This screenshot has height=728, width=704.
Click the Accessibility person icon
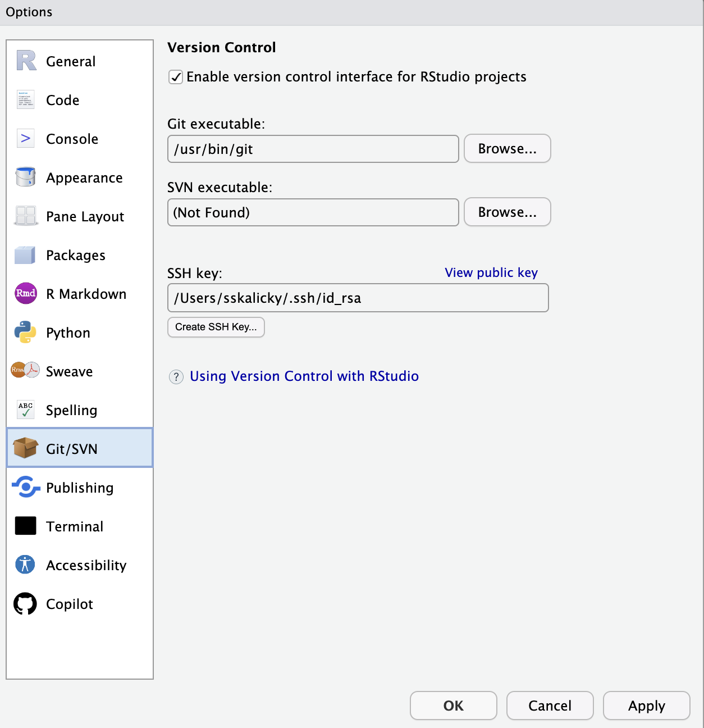pyautogui.click(x=25, y=565)
